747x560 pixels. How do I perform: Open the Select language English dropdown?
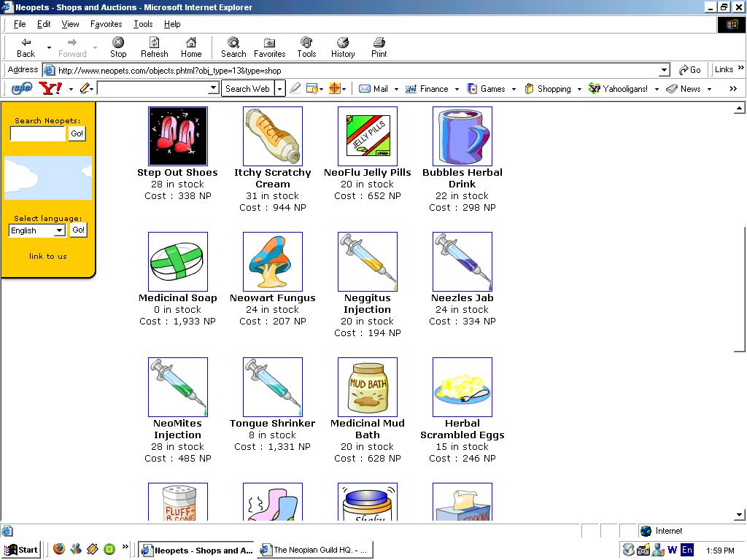[x=59, y=230]
